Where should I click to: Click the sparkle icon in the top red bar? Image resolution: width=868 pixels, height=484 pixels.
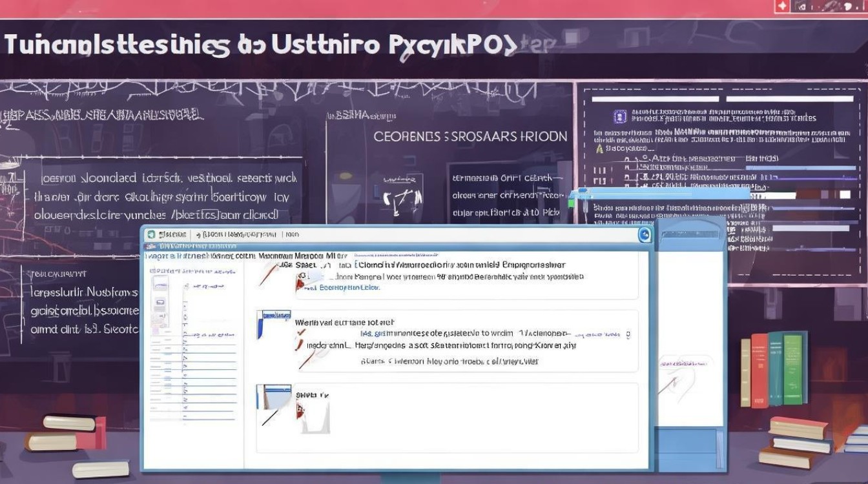pos(782,6)
